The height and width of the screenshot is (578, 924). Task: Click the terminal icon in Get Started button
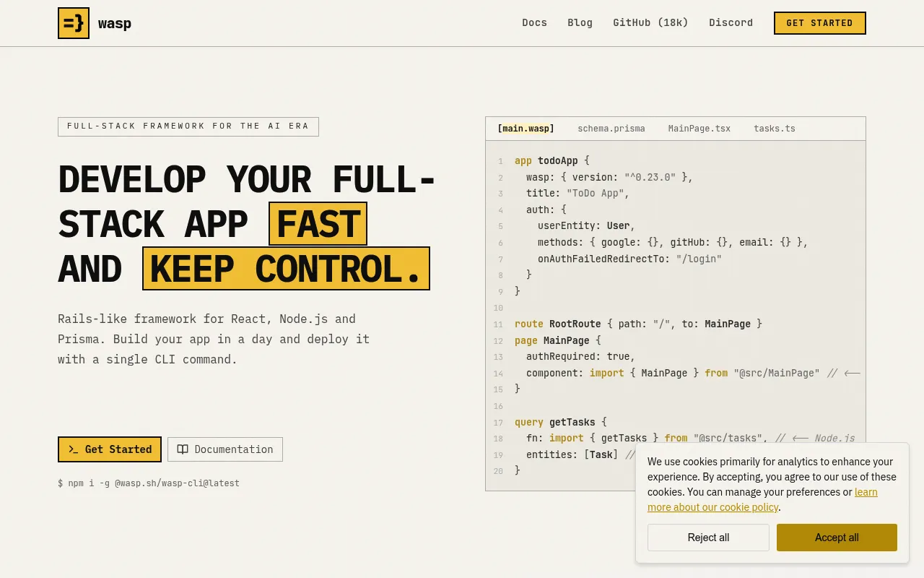[73, 449]
